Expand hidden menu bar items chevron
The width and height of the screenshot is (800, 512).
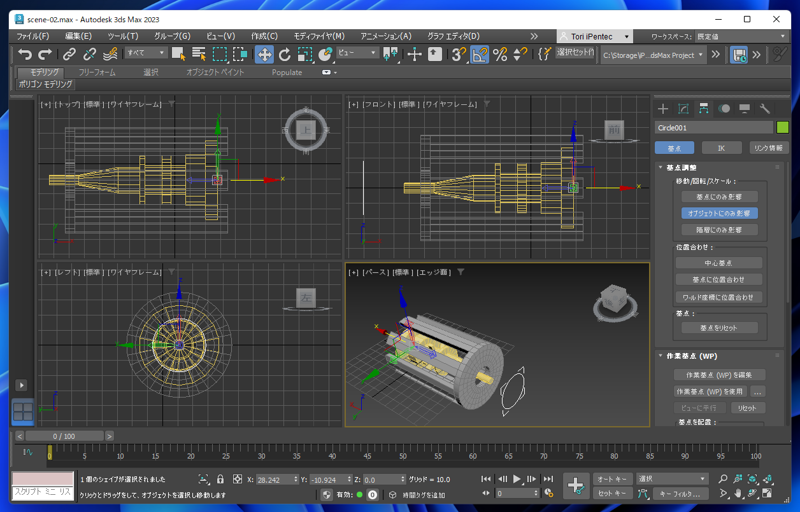coord(534,36)
